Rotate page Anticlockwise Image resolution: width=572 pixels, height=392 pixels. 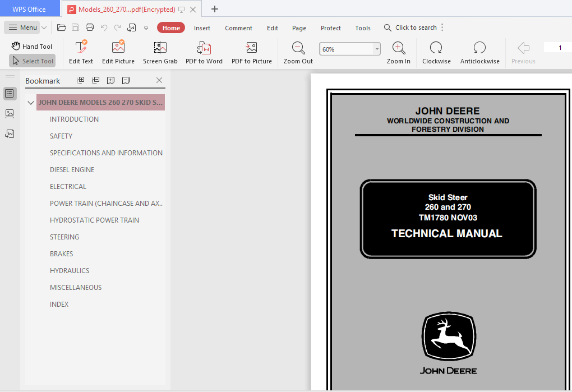click(479, 53)
